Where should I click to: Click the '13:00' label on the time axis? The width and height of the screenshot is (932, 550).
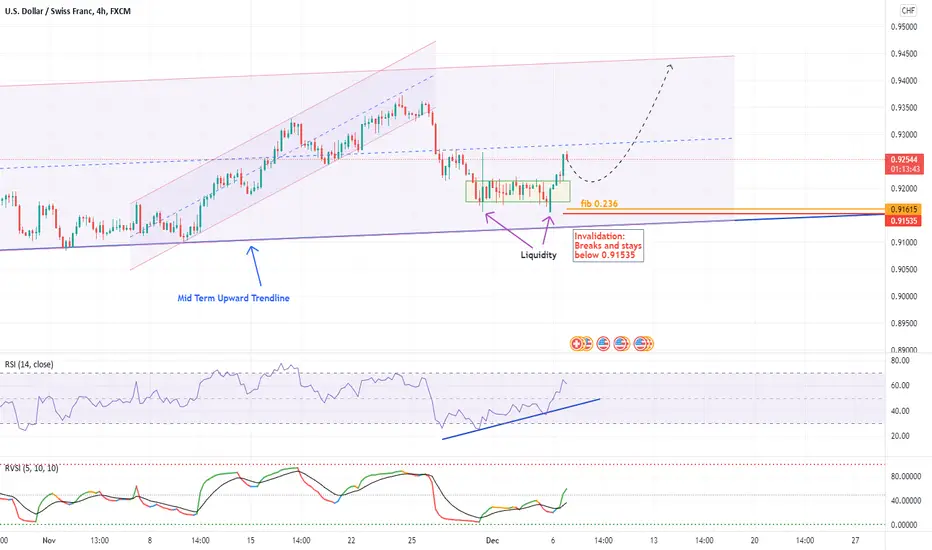(100, 540)
